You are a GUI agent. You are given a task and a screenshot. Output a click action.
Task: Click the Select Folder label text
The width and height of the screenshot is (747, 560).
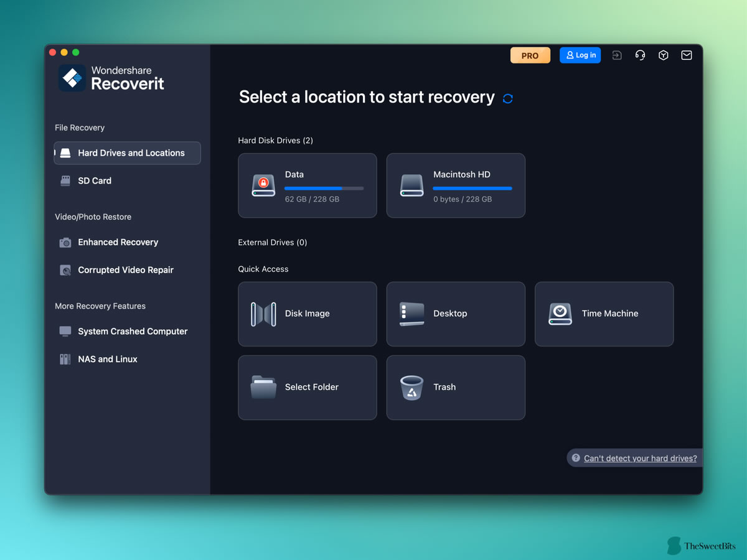click(312, 387)
